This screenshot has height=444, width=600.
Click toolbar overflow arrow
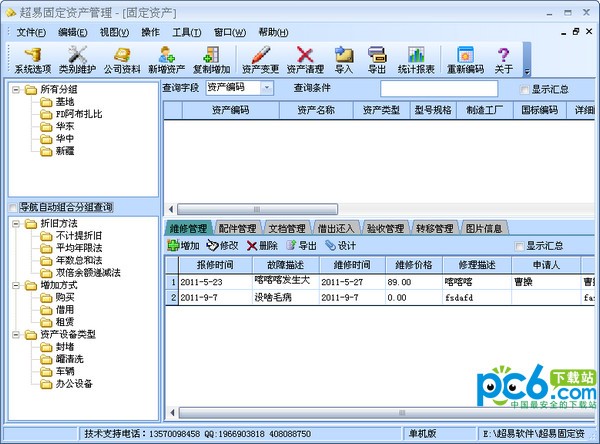point(527,71)
